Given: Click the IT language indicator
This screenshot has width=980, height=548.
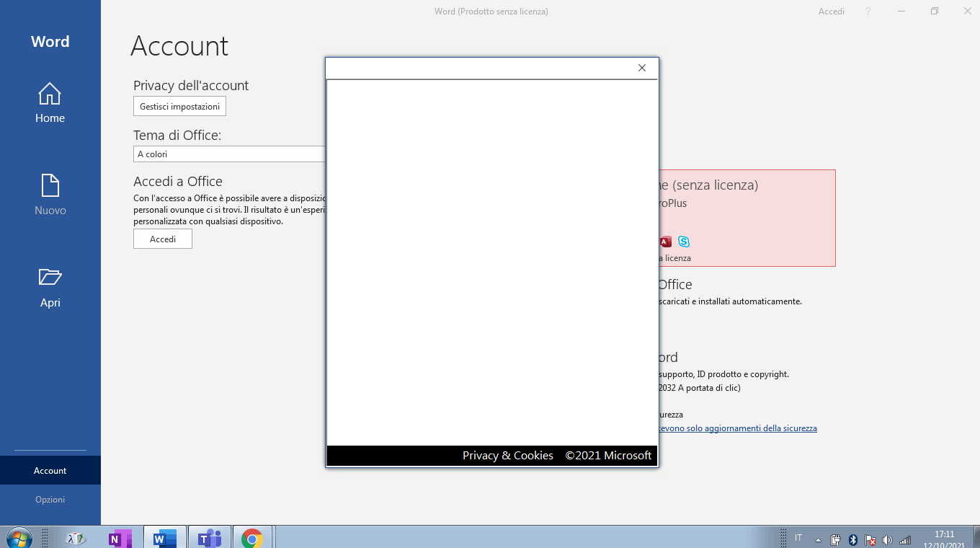Looking at the screenshot, I should 798,538.
